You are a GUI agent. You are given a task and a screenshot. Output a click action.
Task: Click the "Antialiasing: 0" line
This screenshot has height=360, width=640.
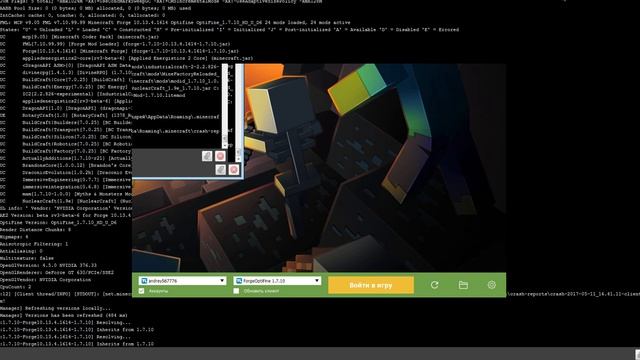[x=21, y=251]
